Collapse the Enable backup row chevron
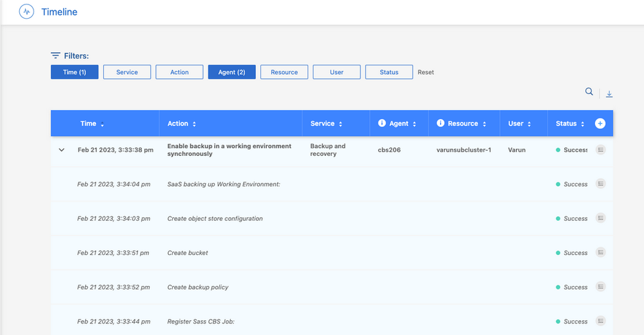The image size is (644, 335). coord(62,150)
